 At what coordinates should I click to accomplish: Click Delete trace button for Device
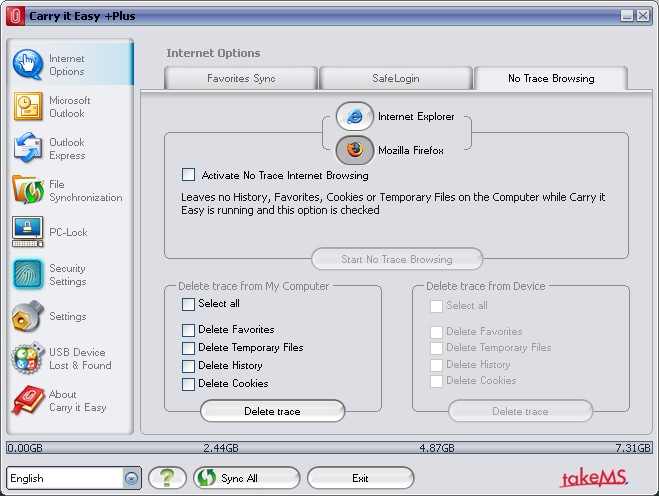point(520,411)
